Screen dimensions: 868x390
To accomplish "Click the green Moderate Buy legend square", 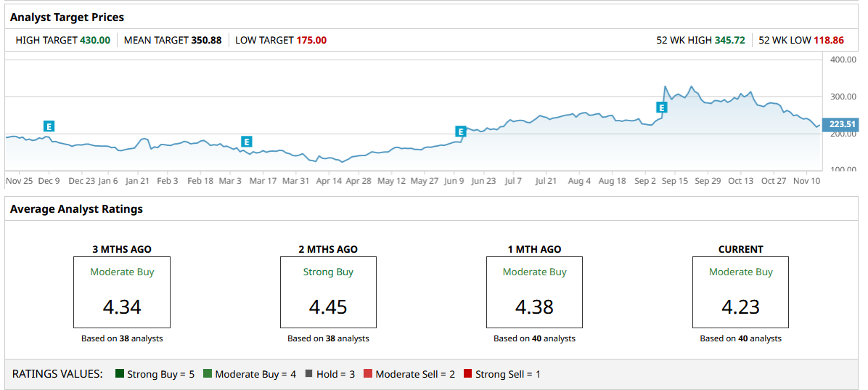I will [x=208, y=374].
